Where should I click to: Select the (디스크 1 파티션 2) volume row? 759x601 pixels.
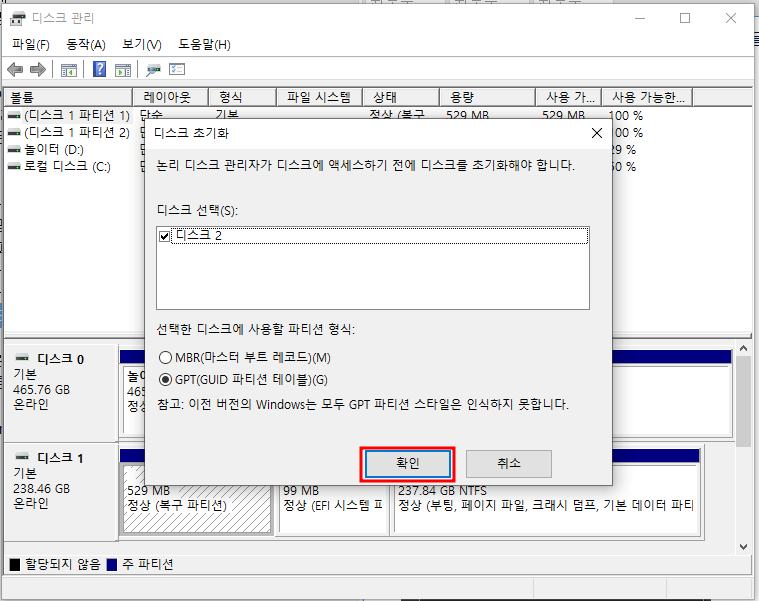(77, 133)
